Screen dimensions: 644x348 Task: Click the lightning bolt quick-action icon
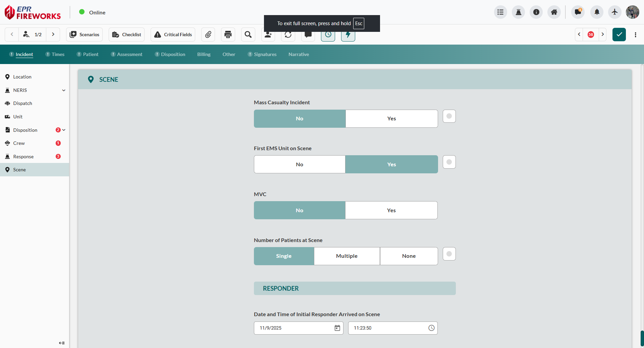348,35
